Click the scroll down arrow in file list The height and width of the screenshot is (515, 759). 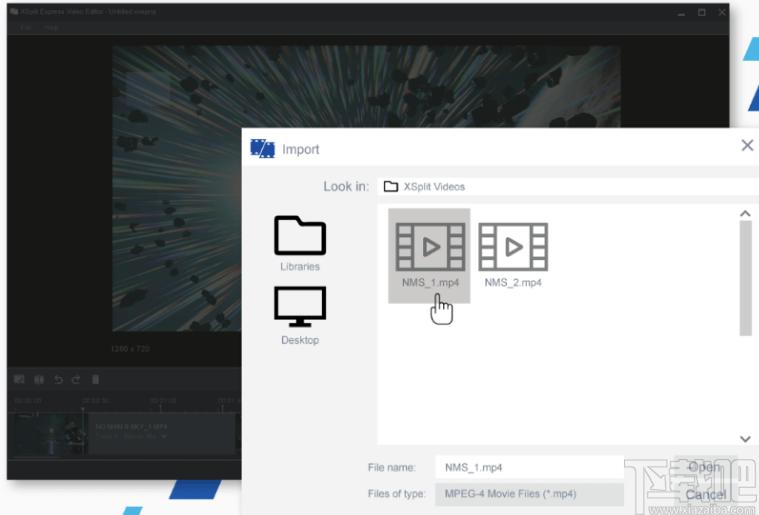(x=745, y=439)
